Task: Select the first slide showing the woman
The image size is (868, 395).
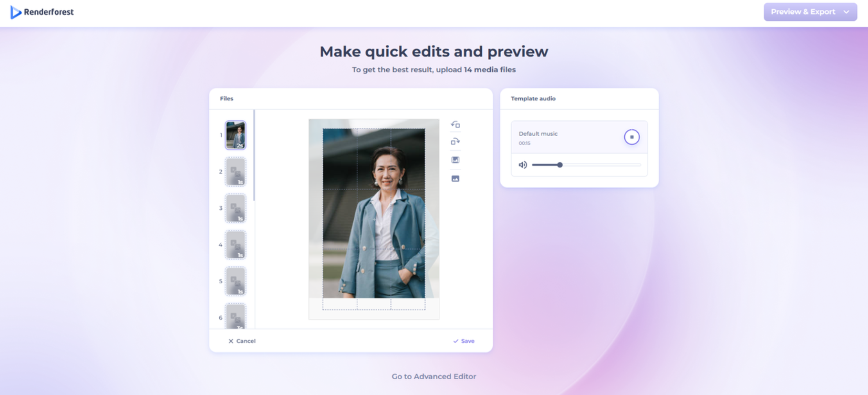Action: 235,135
